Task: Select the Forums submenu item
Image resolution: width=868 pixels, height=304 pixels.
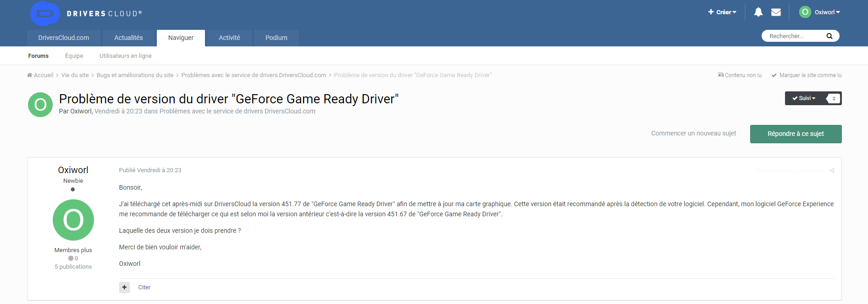Action: [39, 56]
